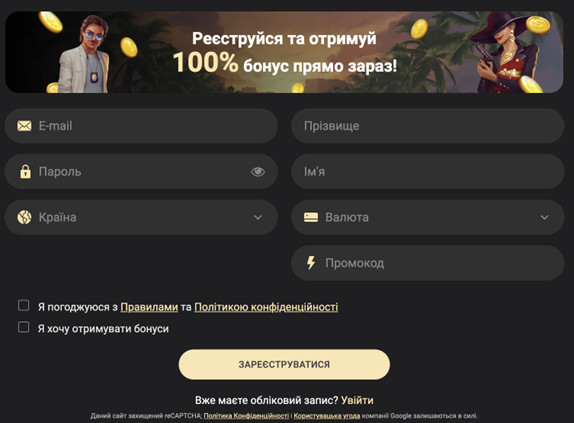
Task: Check the rules and privacy agreement box
Action: 23,305
